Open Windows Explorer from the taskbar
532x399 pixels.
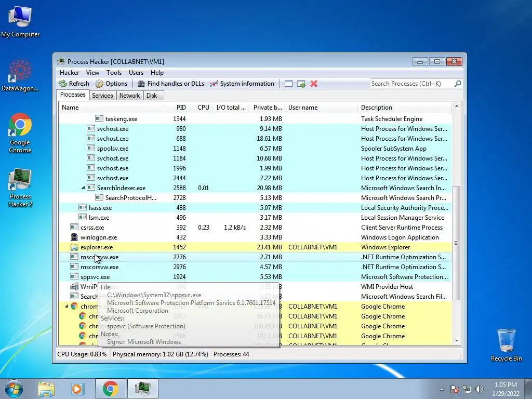[x=46, y=389]
